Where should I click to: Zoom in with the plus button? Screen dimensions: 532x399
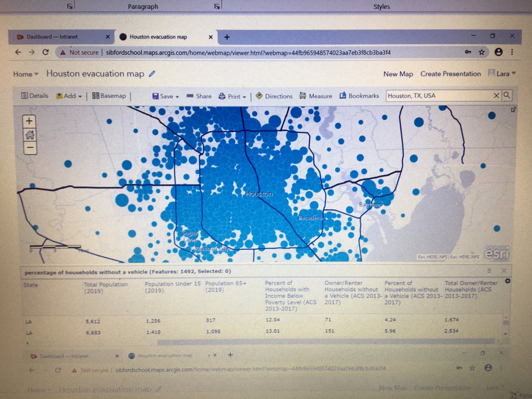(29, 121)
